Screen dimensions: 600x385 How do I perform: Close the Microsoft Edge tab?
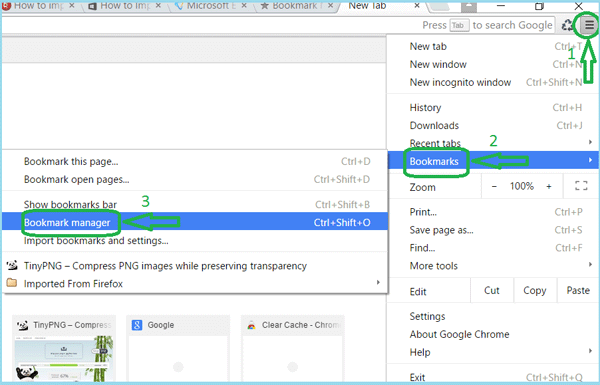[244, 6]
